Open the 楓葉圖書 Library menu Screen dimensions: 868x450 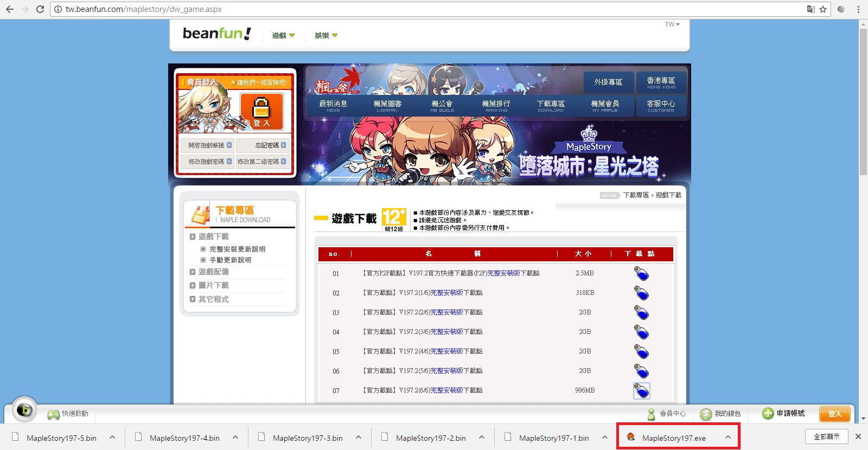point(387,106)
